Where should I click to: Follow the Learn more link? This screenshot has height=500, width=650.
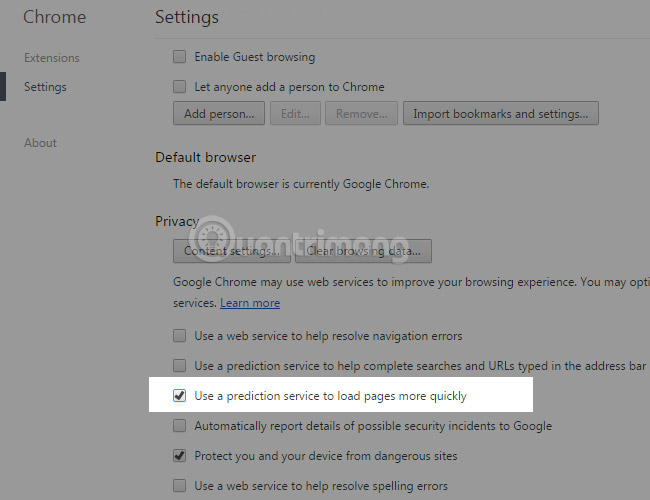click(x=250, y=303)
